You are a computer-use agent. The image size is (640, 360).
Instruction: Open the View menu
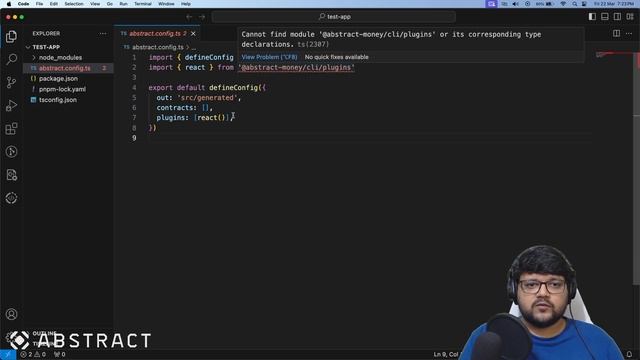click(95, 4)
